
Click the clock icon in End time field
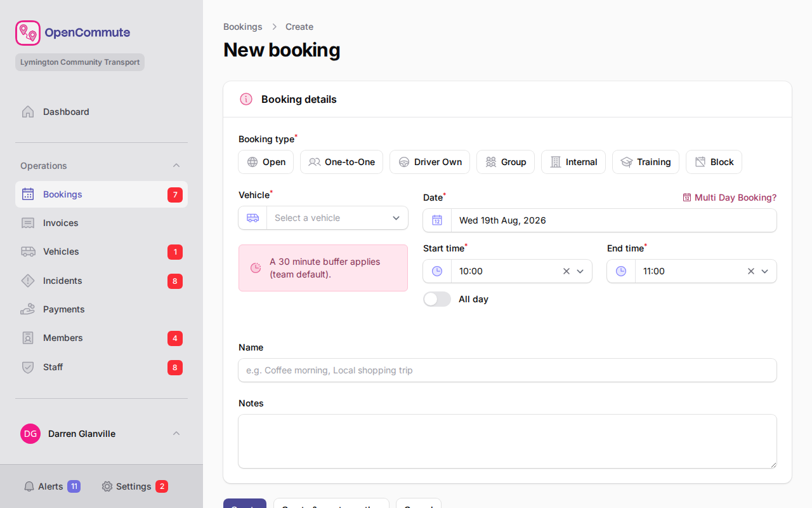pyautogui.click(x=621, y=271)
